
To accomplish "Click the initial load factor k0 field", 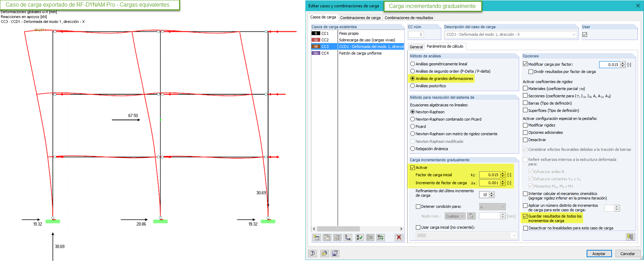I will point(490,175).
